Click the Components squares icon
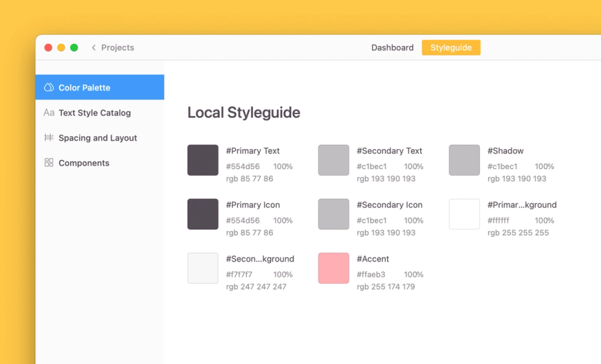 [x=49, y=163]
